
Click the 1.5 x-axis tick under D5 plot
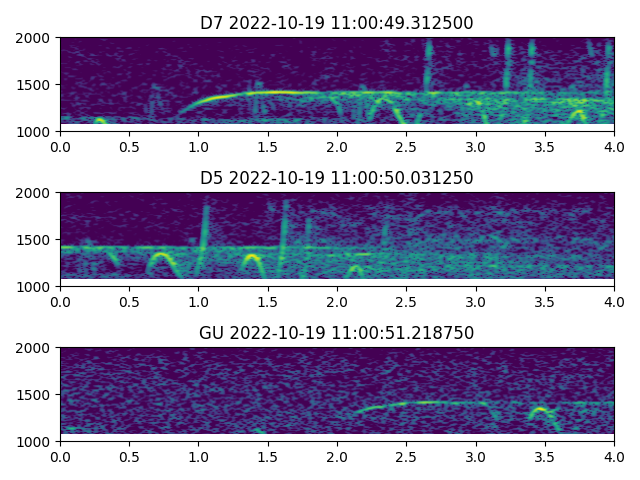pyautogui.click(x=268, y=301)
